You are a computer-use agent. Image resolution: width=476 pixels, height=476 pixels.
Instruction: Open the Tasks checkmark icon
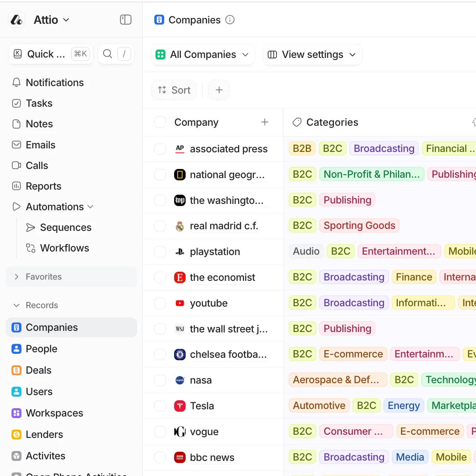16,104
